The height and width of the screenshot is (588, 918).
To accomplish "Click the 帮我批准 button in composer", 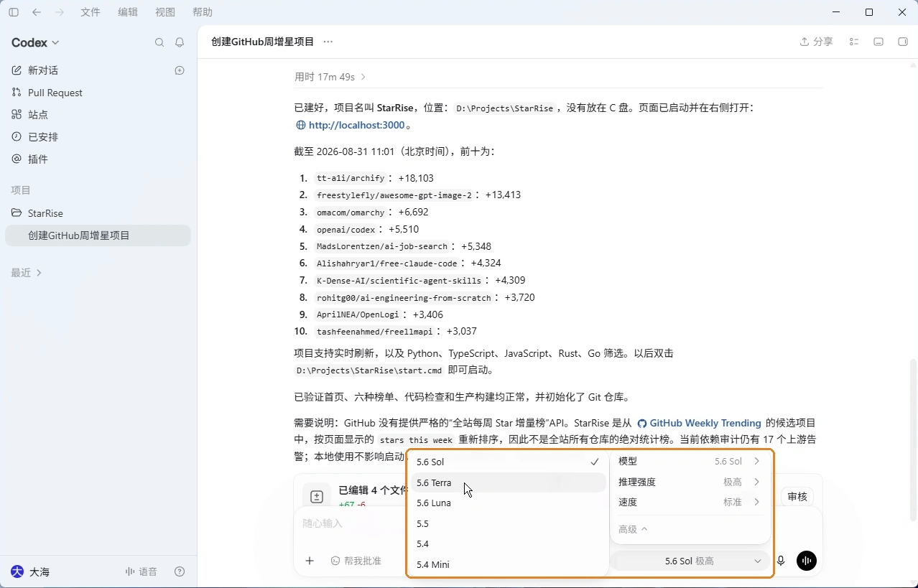I will point(356,561).
